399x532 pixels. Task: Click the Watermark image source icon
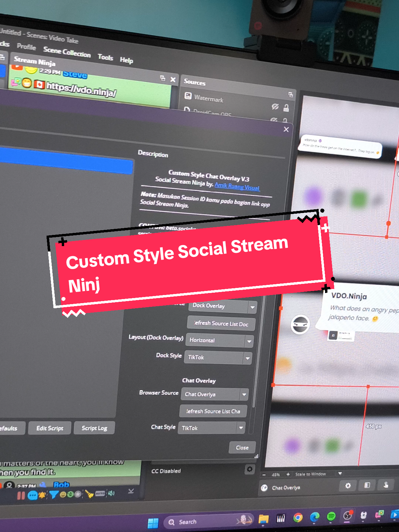pos(188,96)
